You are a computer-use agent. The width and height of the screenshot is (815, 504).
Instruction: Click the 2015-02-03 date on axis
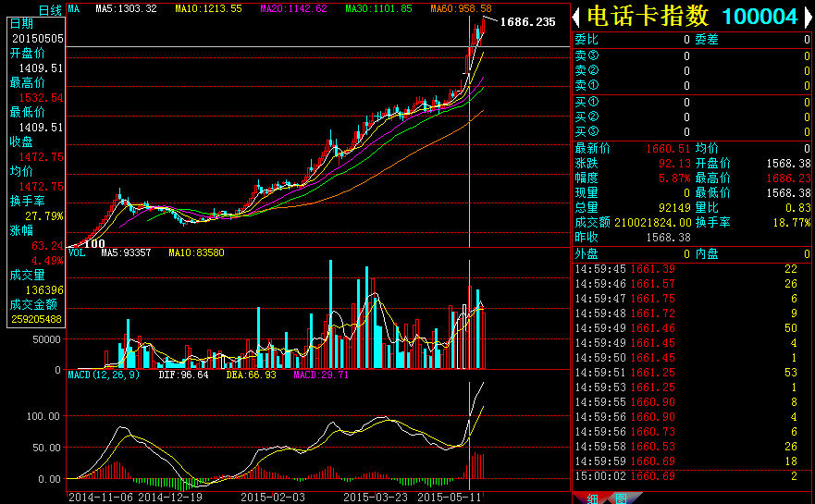[x=273, y=498]
